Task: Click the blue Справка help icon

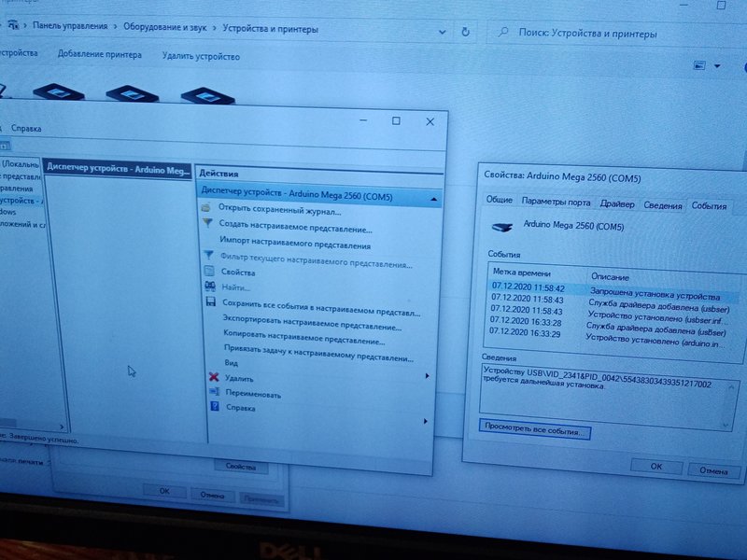Action: click(215, 408)
